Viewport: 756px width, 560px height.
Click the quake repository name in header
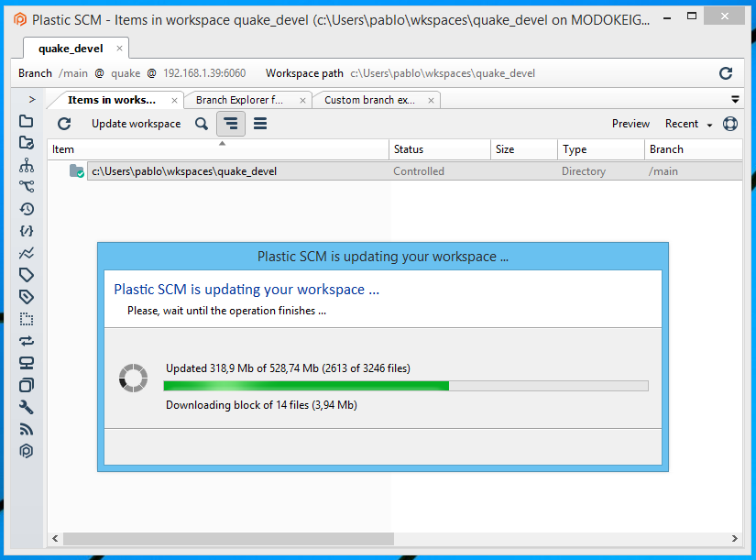[x=126, y=73]
